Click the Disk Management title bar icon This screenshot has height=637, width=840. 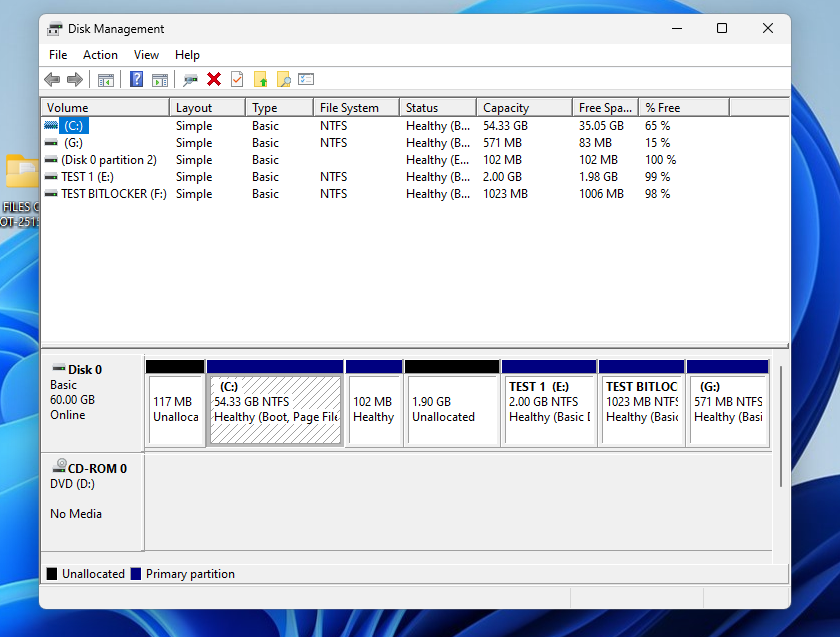tap(54, 29)
